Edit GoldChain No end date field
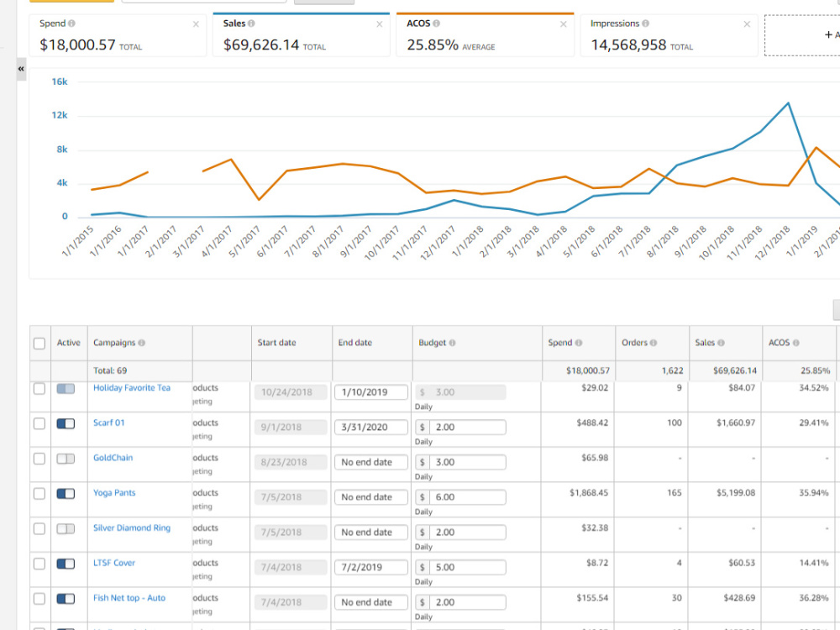Screen dimensions: 840x630 [370, 462]
